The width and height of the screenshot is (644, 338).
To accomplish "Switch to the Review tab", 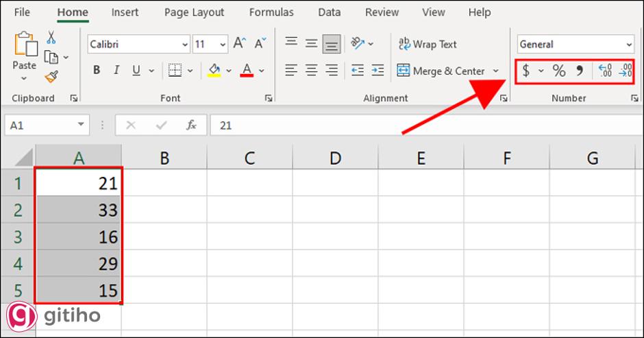I will point(382,12).
